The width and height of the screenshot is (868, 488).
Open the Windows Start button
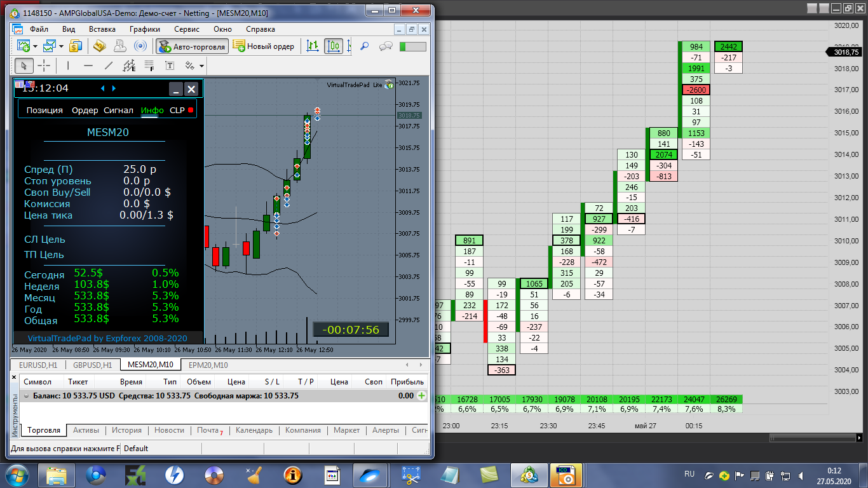[x=17, y=474]
